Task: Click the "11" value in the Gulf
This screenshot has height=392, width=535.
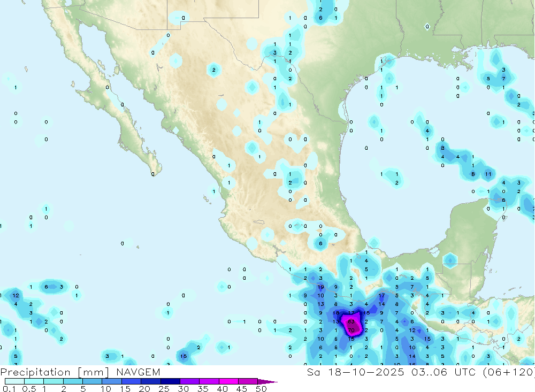Action: 488,174
